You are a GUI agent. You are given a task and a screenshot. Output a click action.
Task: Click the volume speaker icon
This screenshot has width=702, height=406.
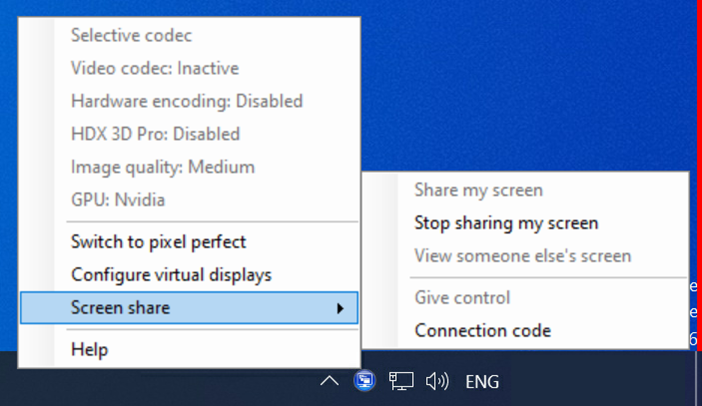pyautogui.click(x=436, y=381)
